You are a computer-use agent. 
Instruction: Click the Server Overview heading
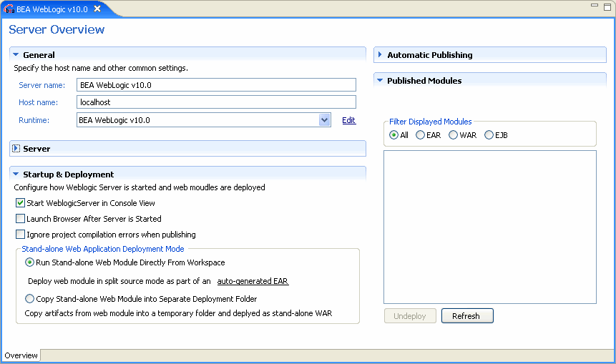57,29
